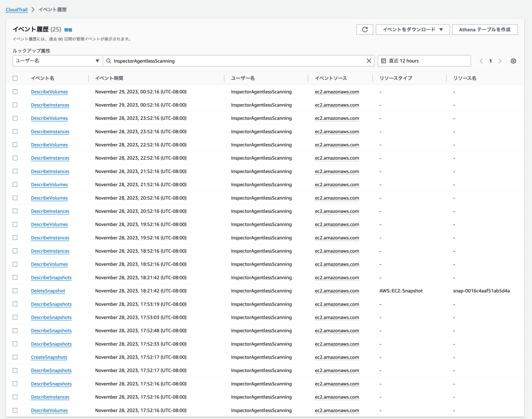Select the DescribeInstances 00:52:16 event checkbox
The height and width of the screenshot is (419, 532).
tap(15, 105)
